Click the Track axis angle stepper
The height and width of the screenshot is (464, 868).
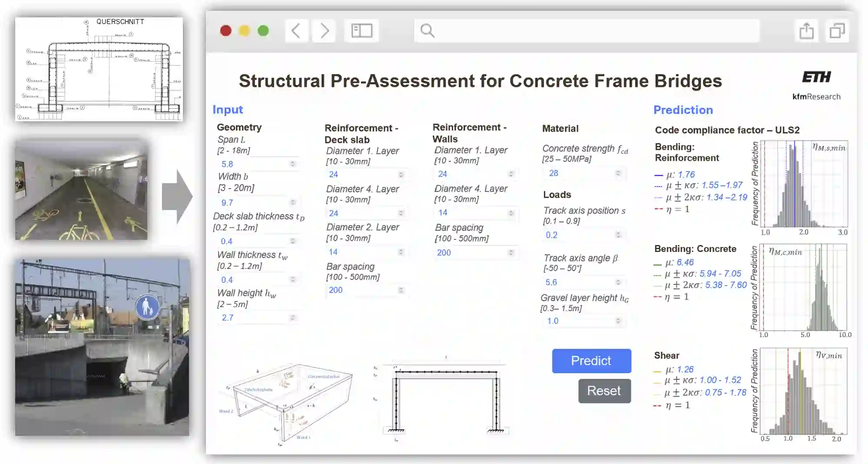pos(618,282)
